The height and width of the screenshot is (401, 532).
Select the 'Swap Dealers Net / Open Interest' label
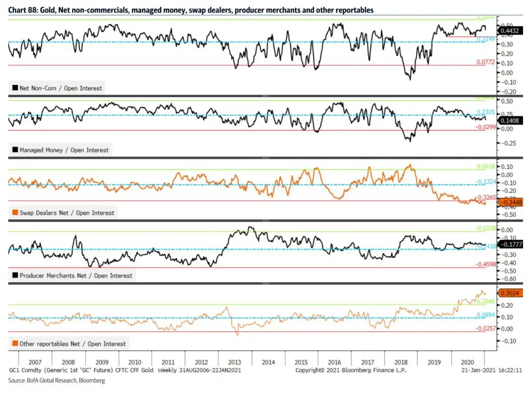coord(67,213)
